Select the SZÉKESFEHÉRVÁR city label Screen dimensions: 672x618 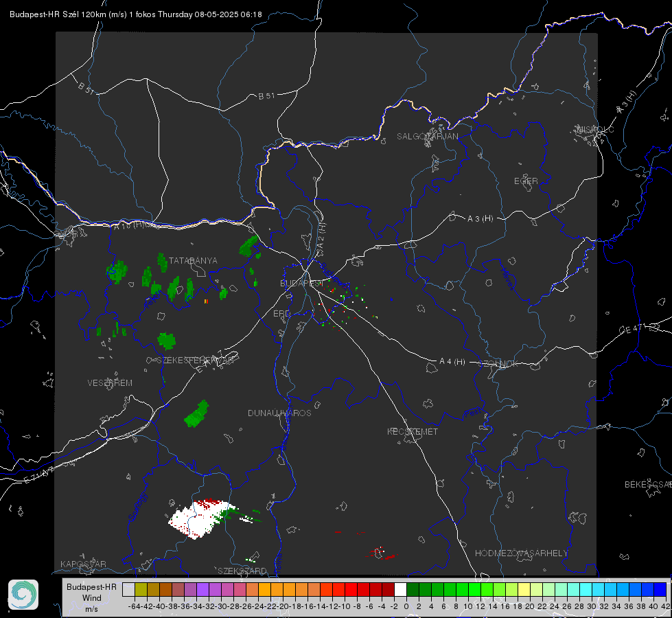click(x=194, y=360)
